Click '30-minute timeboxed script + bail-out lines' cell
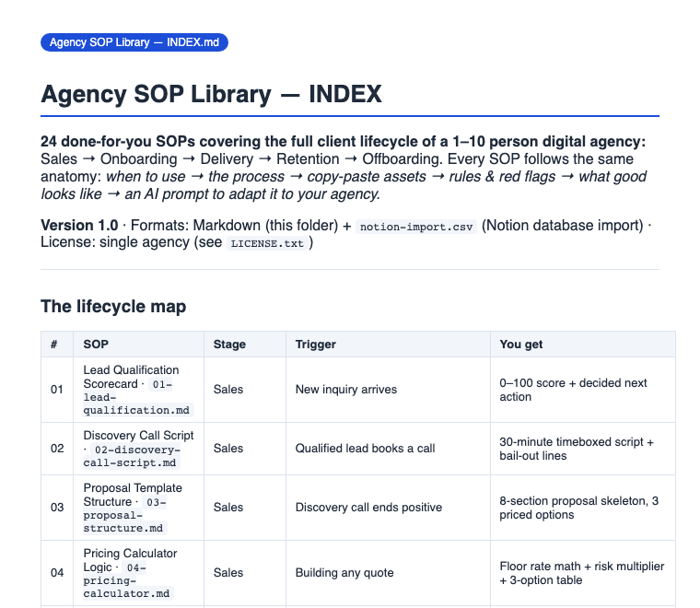The height and width of the screenshot is (608, 700). tap(583, 449)
